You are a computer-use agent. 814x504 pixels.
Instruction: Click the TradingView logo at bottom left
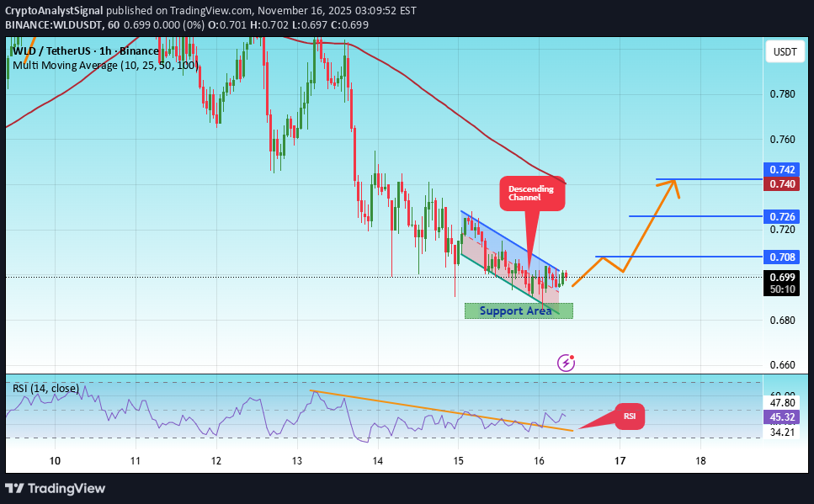56,488
